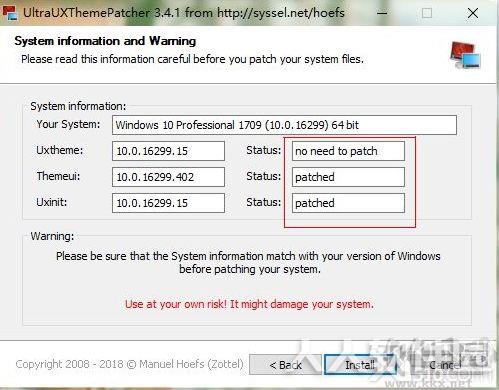
Task: Cancel the installer with Cancel button
Action: pos(445,365)
